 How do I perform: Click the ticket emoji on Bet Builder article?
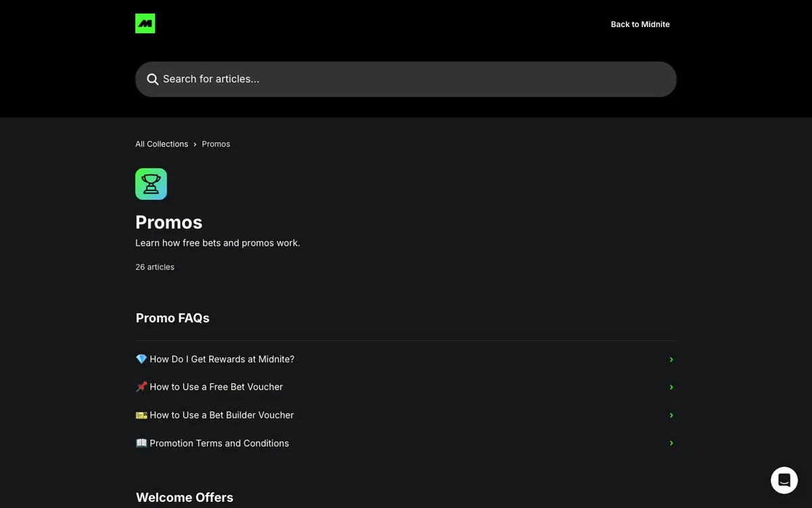(x=141, y=415)
